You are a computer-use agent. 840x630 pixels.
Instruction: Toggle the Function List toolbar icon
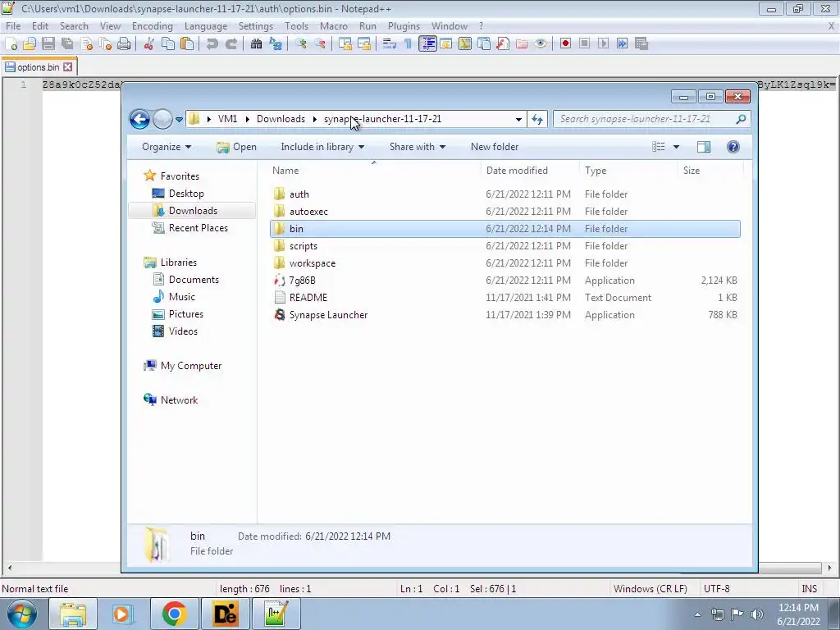pyautogui.click(x=503, y=44)
